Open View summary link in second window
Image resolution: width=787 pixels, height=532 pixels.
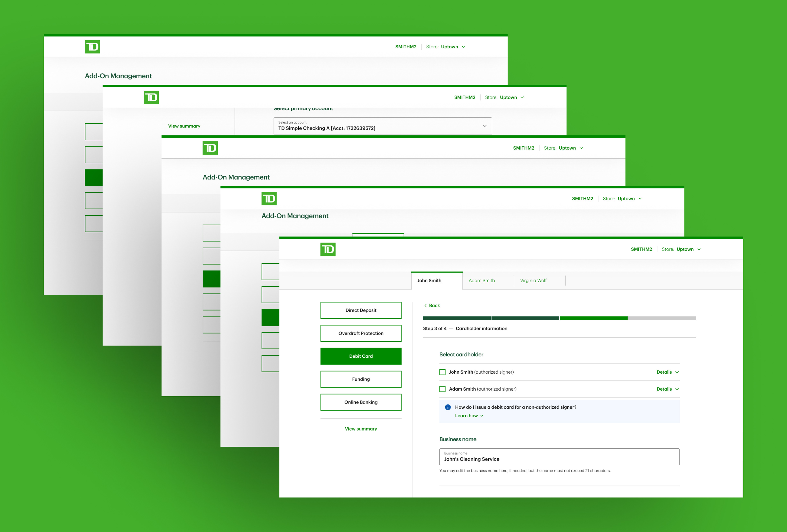point(184,126)
